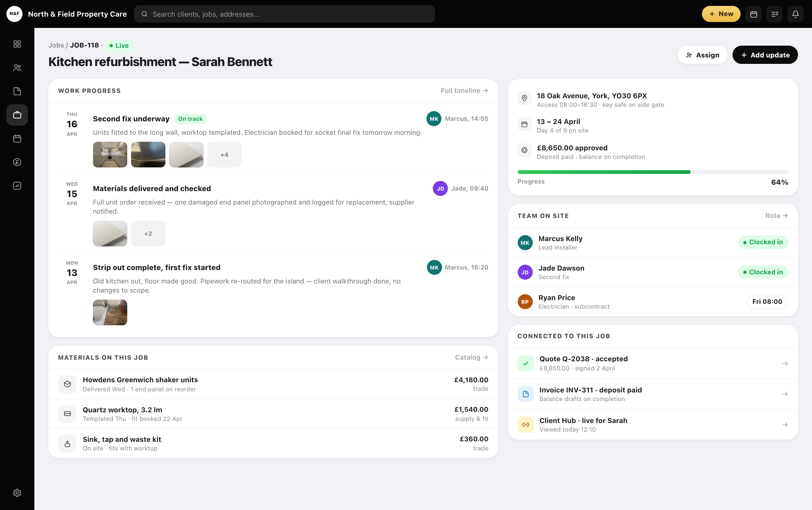This screenshot has width=812, height=510.
Task: Click the JOB-118 breadcrumb text
Action: [84, 45]
